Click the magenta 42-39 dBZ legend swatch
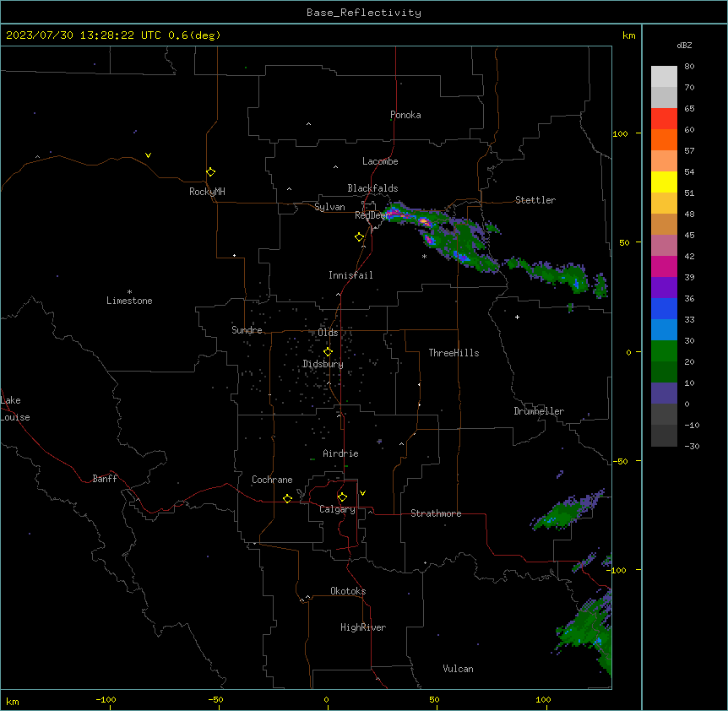The width and height of the screenshot is (728, 711). point(664,266)
